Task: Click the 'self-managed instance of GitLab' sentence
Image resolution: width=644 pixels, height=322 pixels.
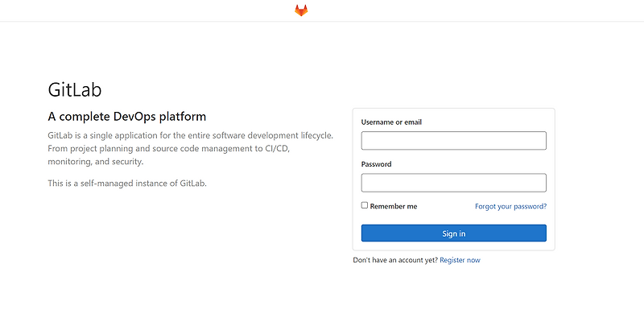Action: point(127,183)
